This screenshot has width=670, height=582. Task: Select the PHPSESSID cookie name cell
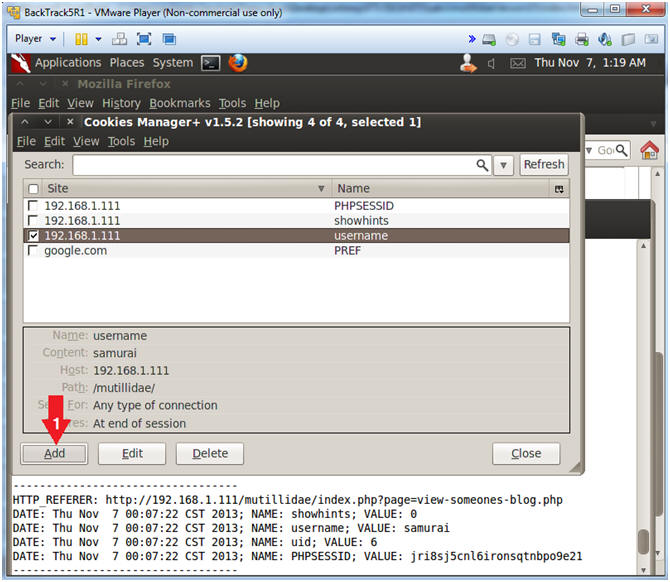coord(364,206)
